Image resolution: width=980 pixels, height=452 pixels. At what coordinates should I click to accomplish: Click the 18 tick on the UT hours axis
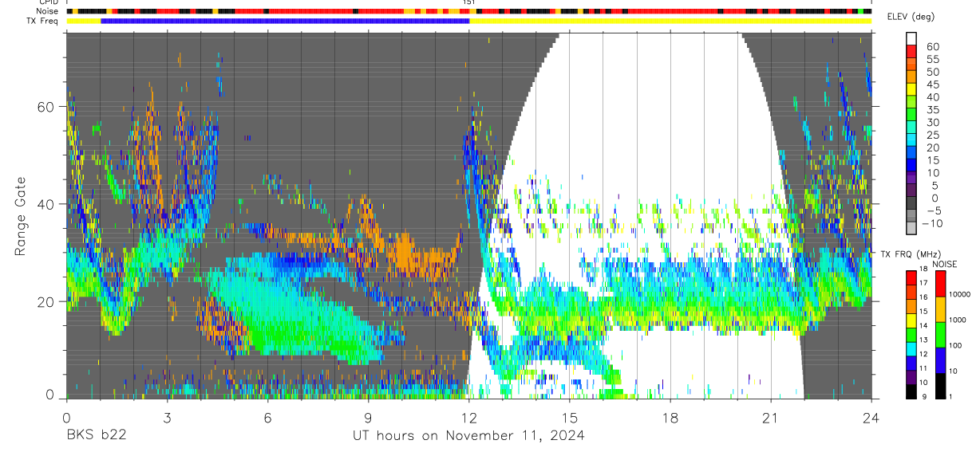pos(670,417)
